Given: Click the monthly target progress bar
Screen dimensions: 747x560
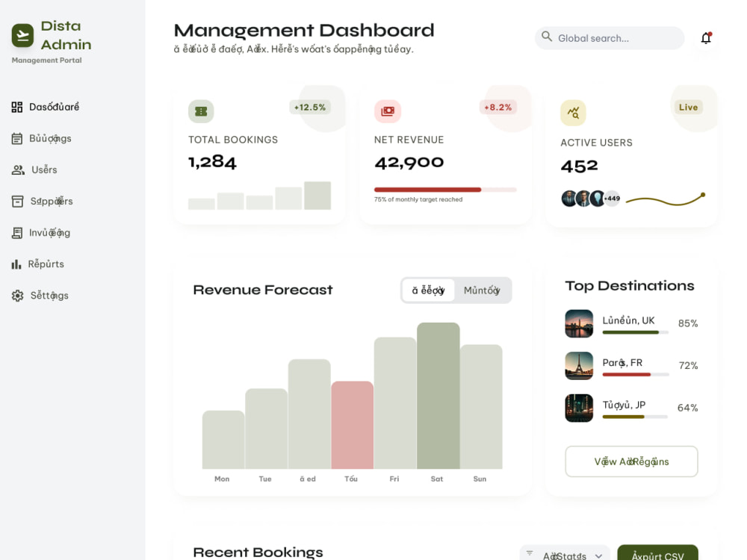Looking at the screenshot, I should [445, 190].
